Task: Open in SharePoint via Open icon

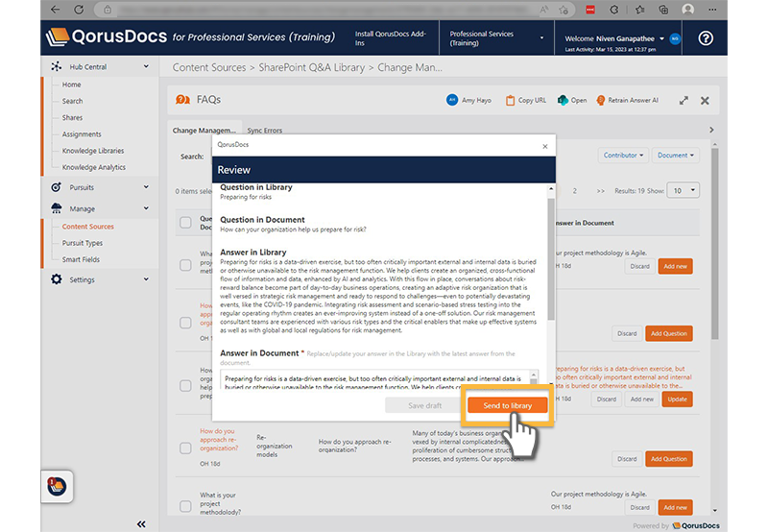Action: pos(563,101)
